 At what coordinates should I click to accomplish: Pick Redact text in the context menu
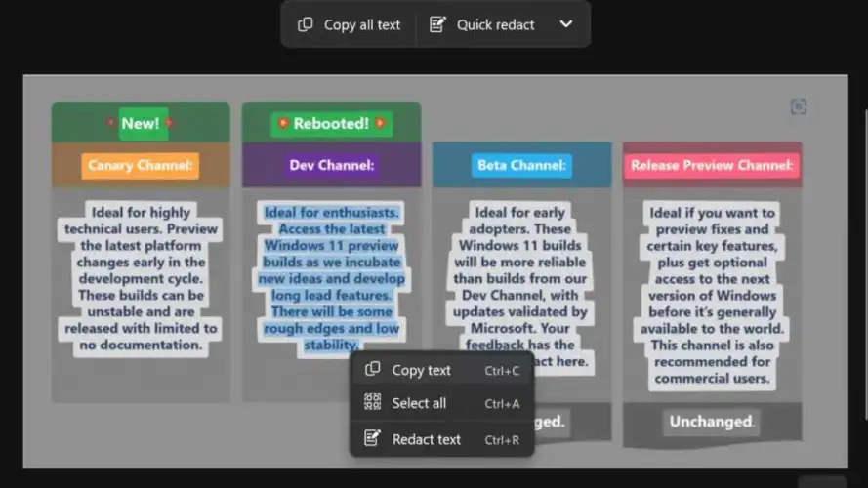click(426, 439)
